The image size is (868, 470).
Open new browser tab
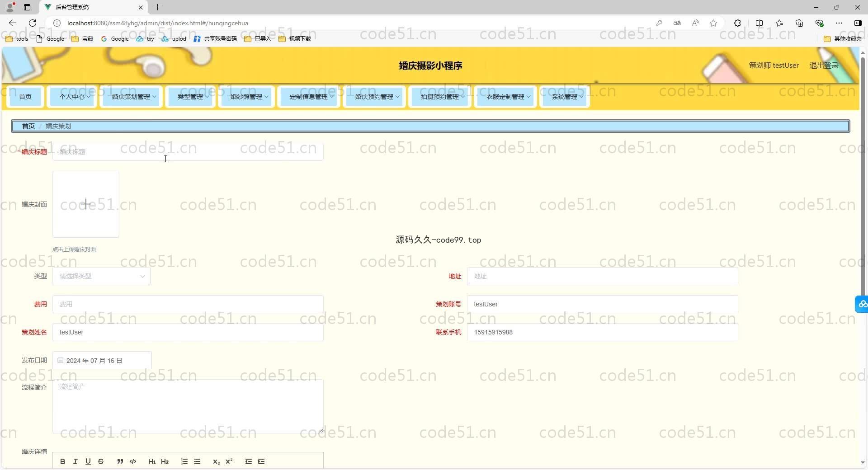(x=157, y=7)
